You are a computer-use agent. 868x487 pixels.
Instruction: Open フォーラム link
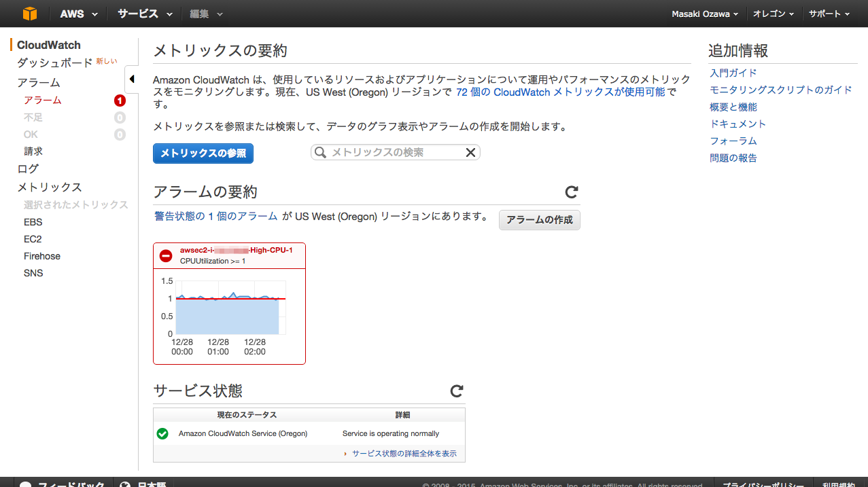coord(733,141)
